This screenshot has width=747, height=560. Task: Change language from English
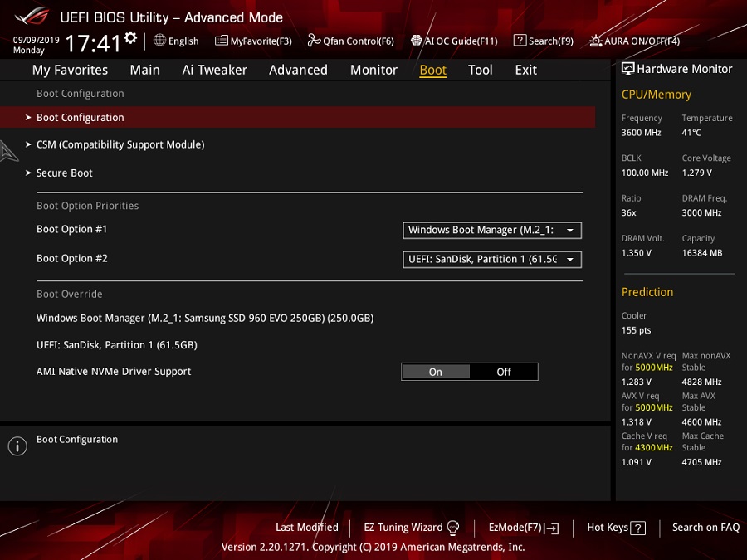tap(183, 41)
